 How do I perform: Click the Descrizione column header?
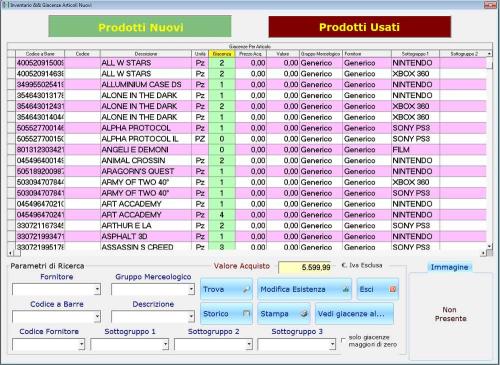click(x=146, y=54)
